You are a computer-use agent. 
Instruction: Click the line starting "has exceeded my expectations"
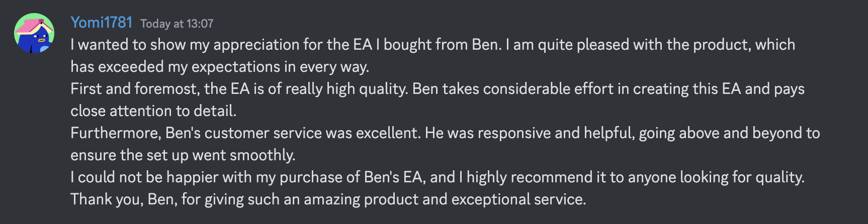tap(220, 67)
